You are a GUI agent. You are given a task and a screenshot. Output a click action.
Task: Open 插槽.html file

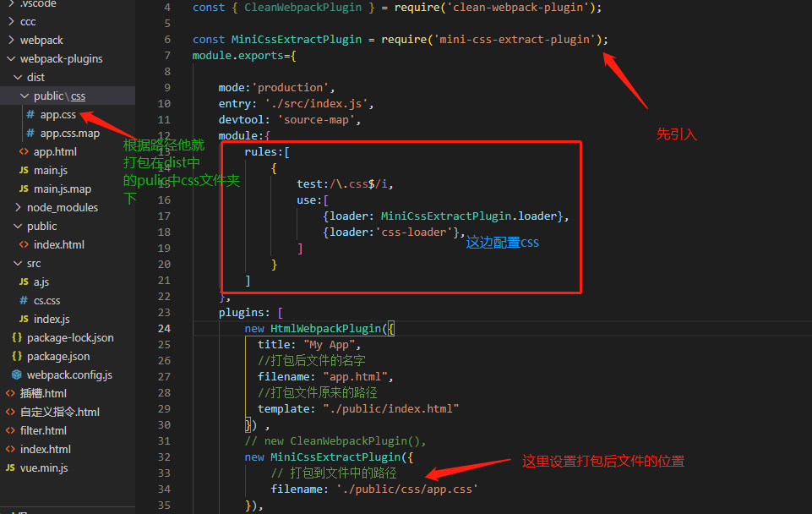click(x=43, y=393)
